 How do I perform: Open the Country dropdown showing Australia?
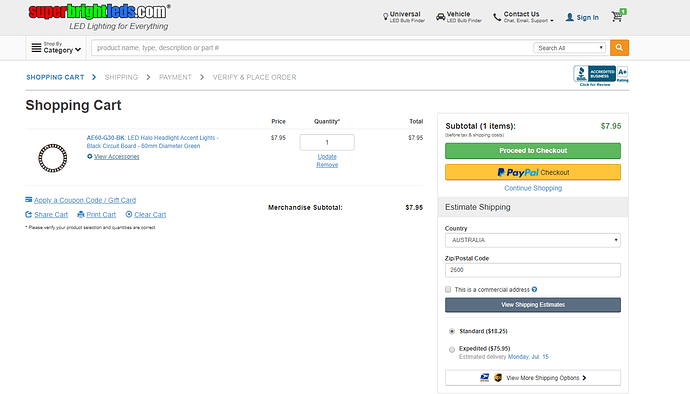(533, 240)
